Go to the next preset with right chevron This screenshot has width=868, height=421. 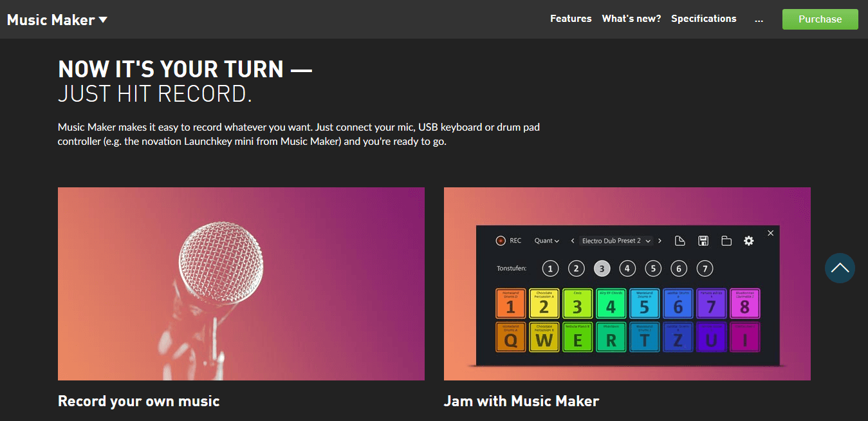[x=660, y=241]
